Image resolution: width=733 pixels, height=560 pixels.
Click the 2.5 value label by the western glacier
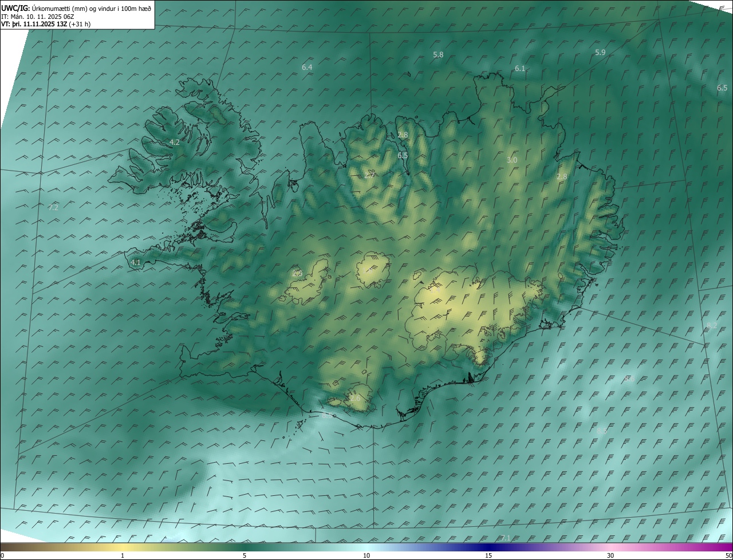[297, 274]
